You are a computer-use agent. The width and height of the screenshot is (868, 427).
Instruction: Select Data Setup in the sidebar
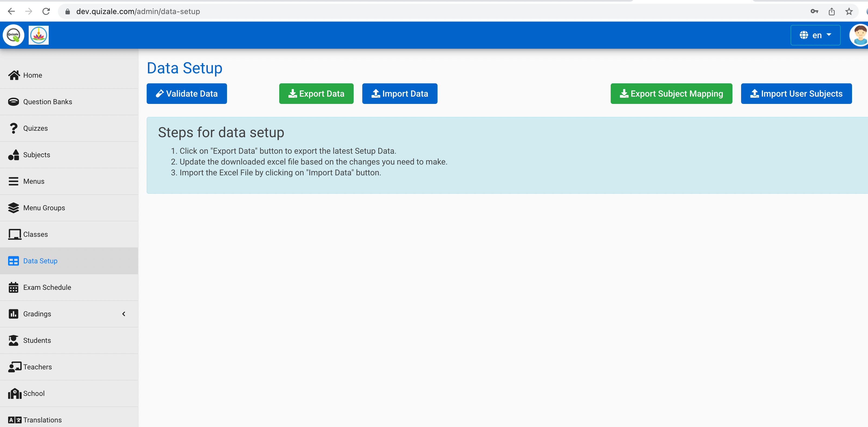[x=40, y=261]
